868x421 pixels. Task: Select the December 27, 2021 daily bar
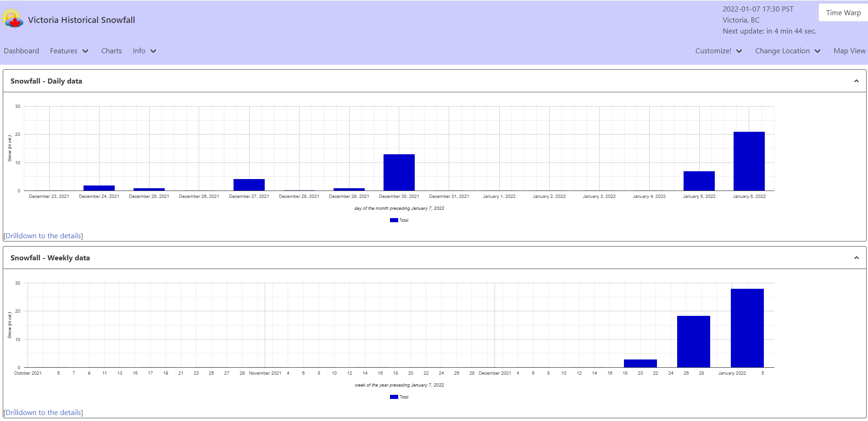(x=249, y=185)
